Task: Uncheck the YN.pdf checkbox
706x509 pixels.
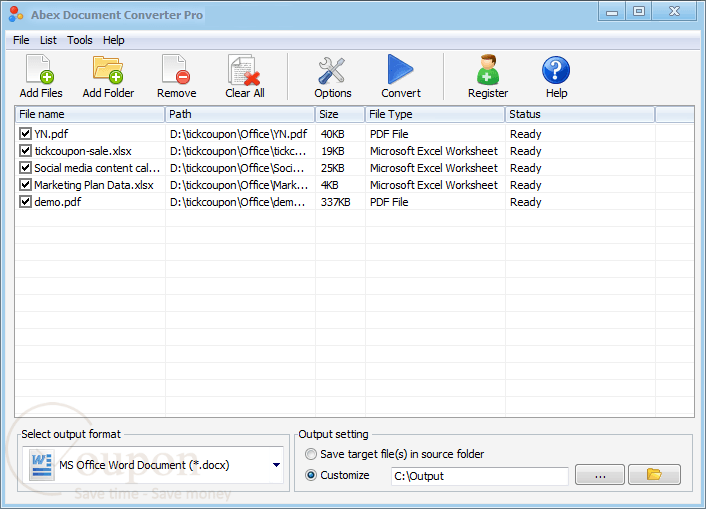Action: tap(25, 134)
